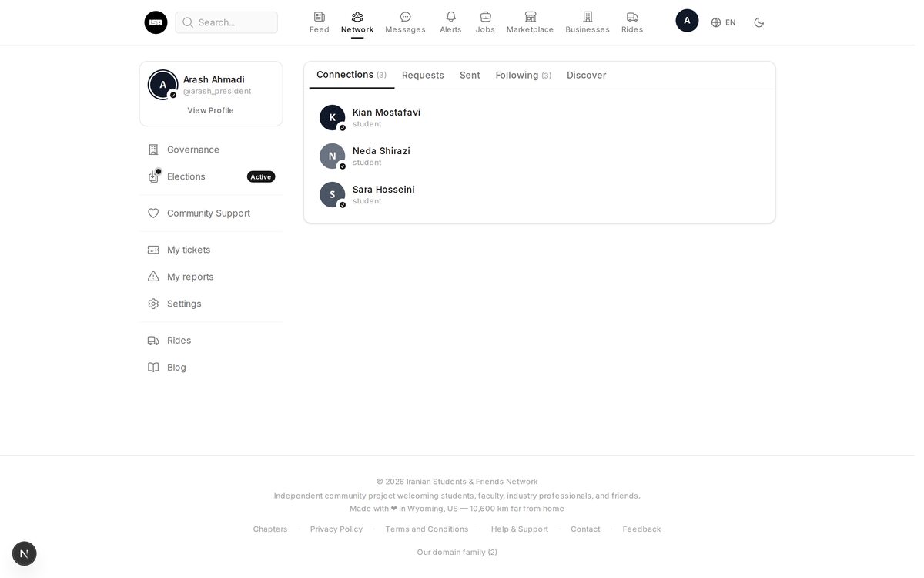The image size is (924, 578).
Task: Click the search magnifier icon
Action: click(x=188, y=22)
